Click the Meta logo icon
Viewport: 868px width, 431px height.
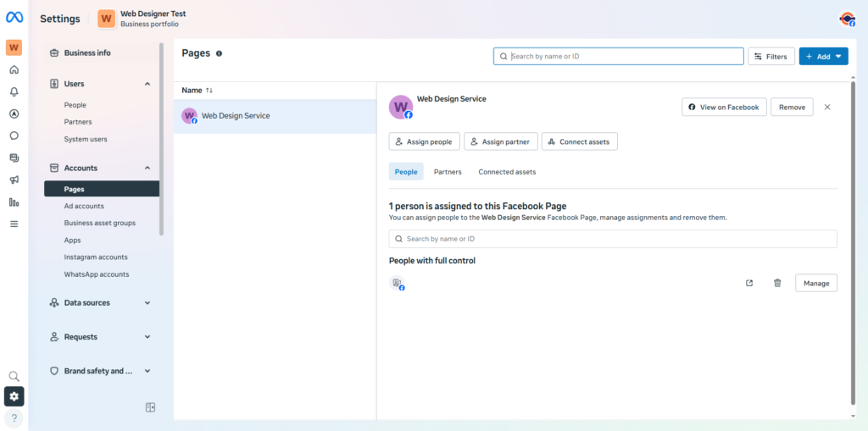point(14,19)
